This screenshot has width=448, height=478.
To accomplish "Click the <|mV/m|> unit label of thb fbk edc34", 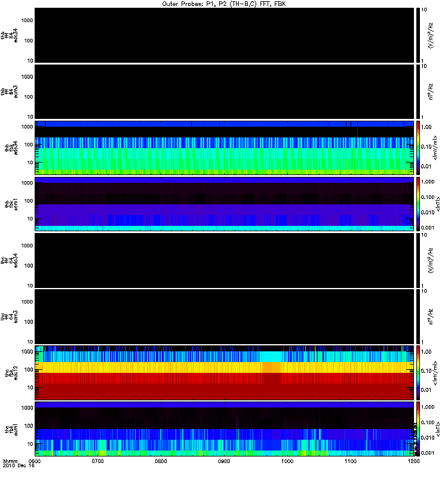I will click(x=435, y=148).
